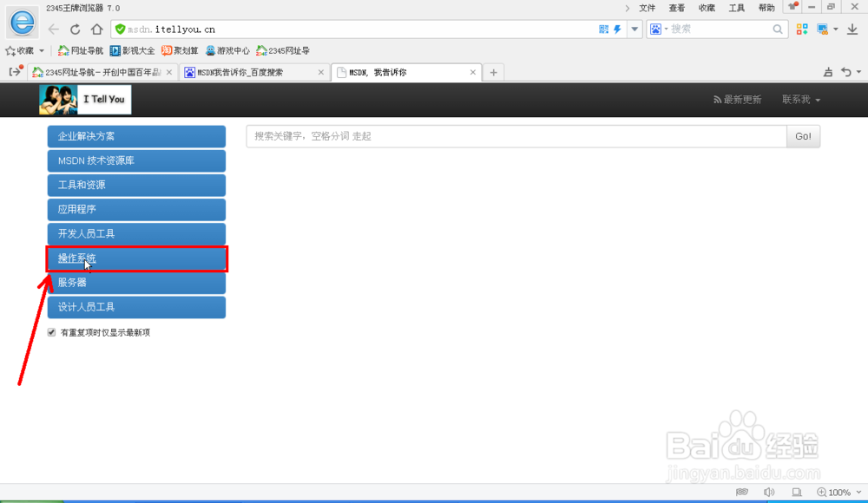This screenshot has width=868, height=503.
Task: Click the browser back arrow
Action: pyautogui.click(x=54, y=29)
